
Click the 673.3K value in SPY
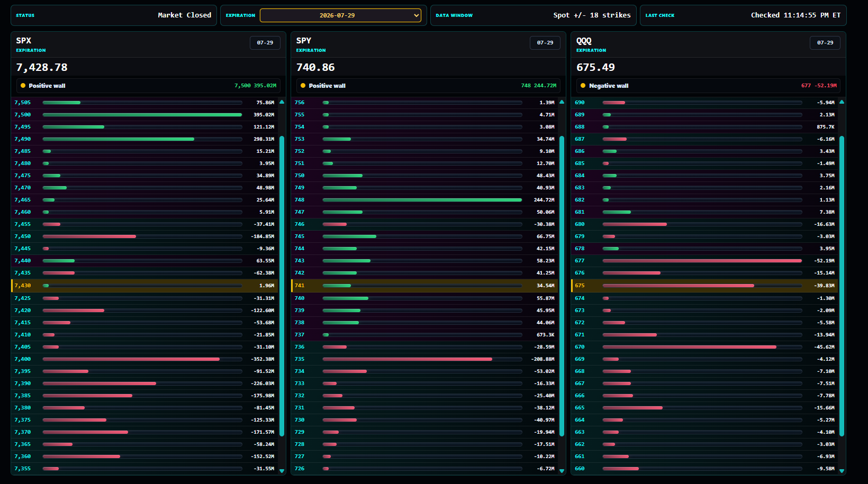pyautogui.click(x=546, y=335)
